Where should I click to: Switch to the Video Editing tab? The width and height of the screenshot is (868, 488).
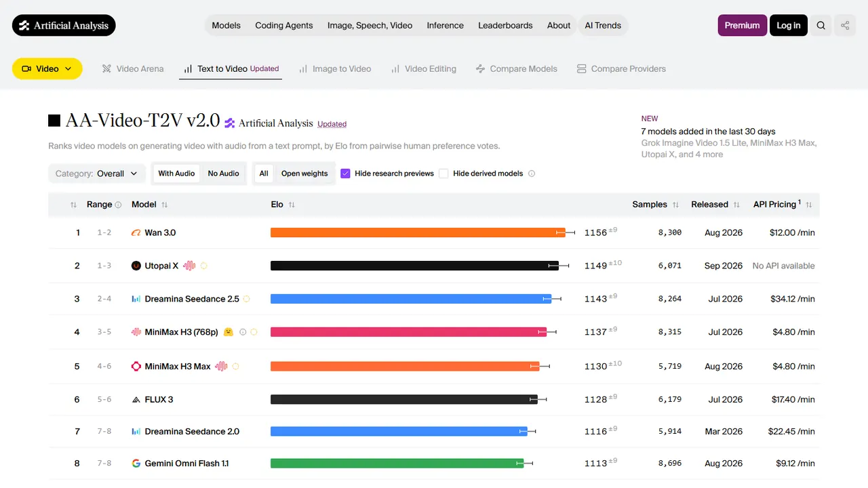pos(424,68)
